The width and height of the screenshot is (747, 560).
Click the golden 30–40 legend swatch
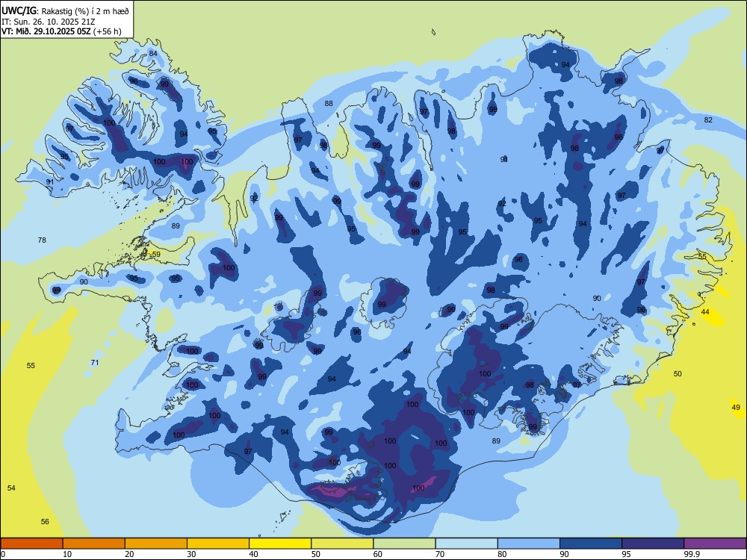click(x=218, y=544)
